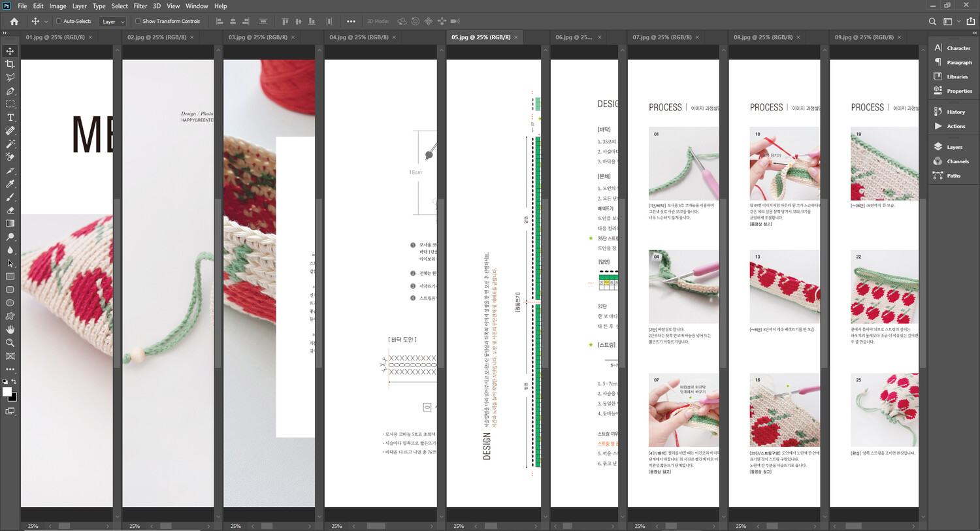Open the Layers panel
The width and height of the screenshot is (980, 531).
(x=954, y=147)
